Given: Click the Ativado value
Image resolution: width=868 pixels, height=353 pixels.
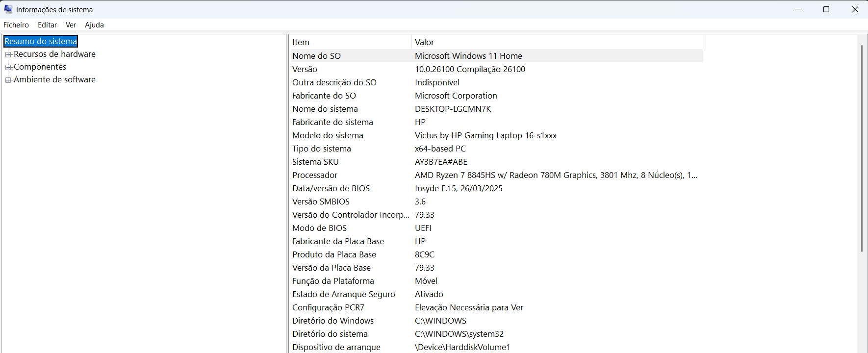Looking at the screenshot, I should (x=429, y=294).
